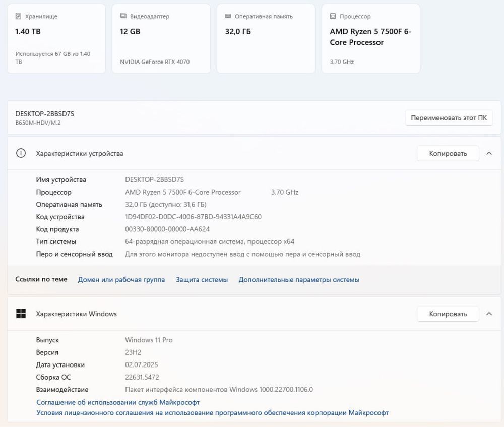The image size is (504, 427).
Task: Click the Windows logo beside Характеристики Windows
Action: [21, 314]
